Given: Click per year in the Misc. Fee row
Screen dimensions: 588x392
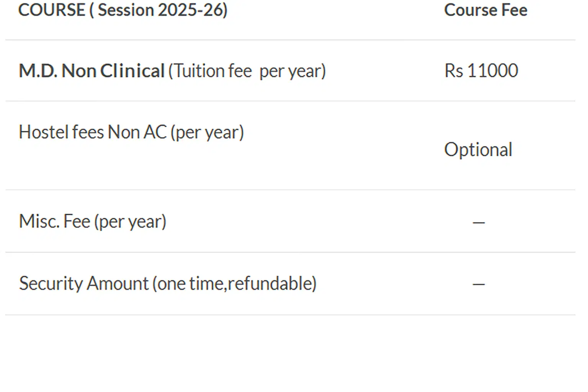Looking at the screenshot, I should [131, 222].
